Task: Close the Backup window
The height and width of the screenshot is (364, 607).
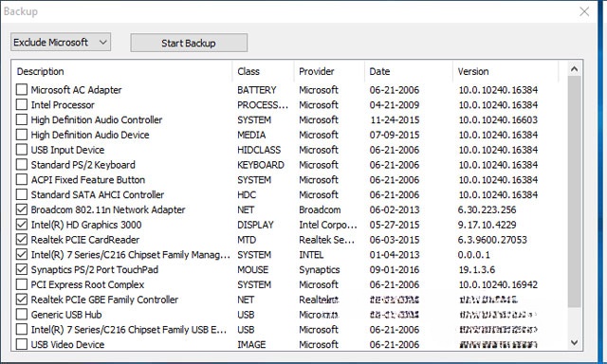Action: [x=584, y=11]
